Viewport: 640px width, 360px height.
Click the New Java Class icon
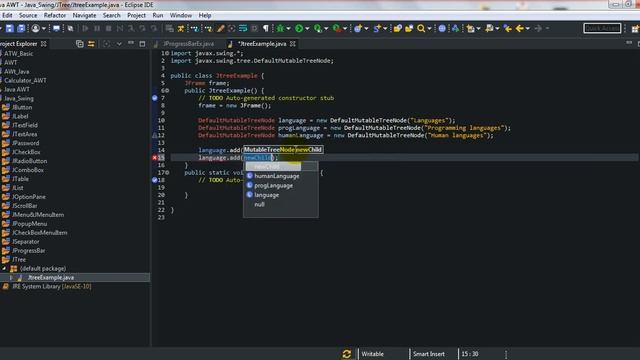(376, 28)
